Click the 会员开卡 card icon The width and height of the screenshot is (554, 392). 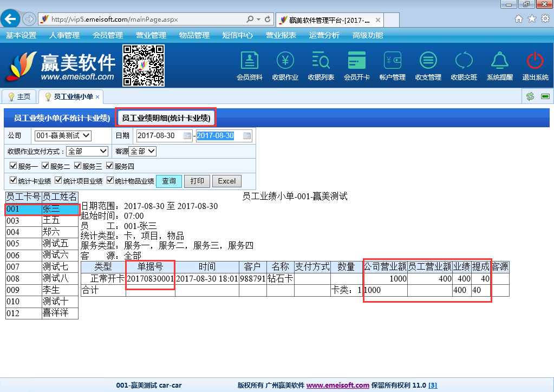[x=356, y=61]
